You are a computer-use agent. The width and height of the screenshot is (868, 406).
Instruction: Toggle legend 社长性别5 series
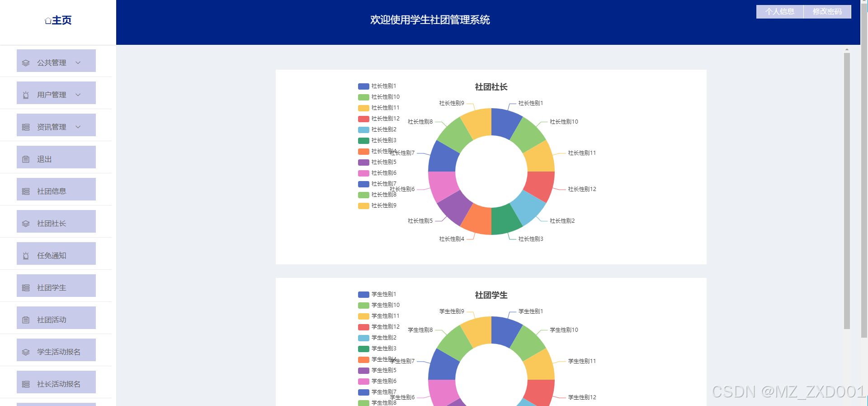pos(377,162)
